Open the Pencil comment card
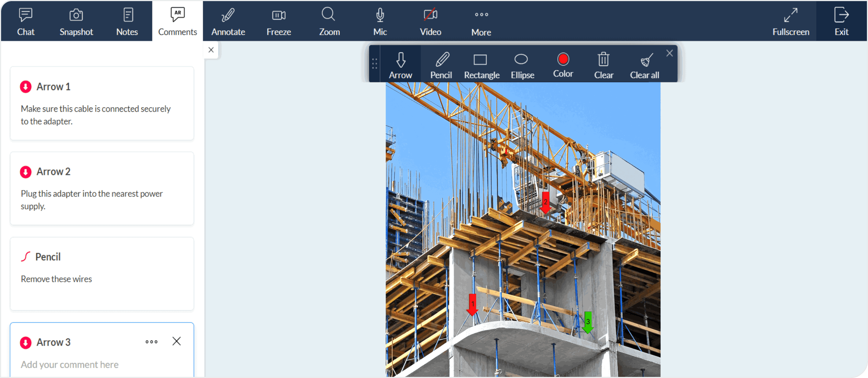This screenshot has height=378, width=868. point(102,274)
